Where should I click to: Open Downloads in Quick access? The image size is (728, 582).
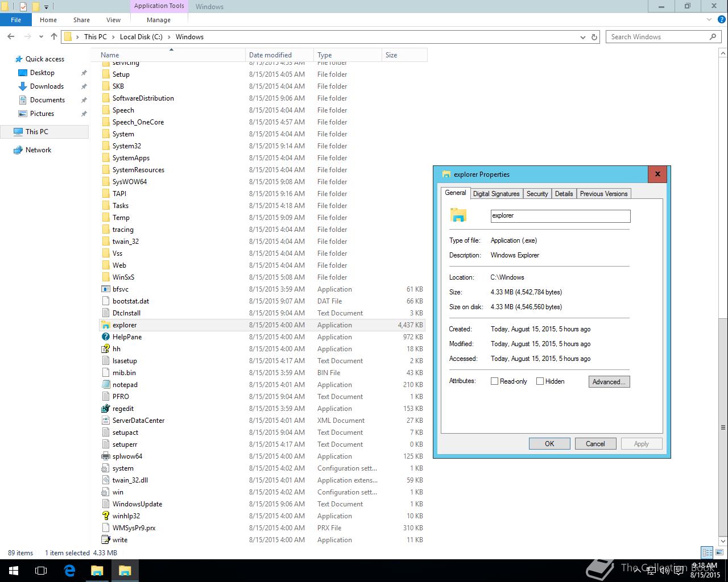(x=47, y=86)
